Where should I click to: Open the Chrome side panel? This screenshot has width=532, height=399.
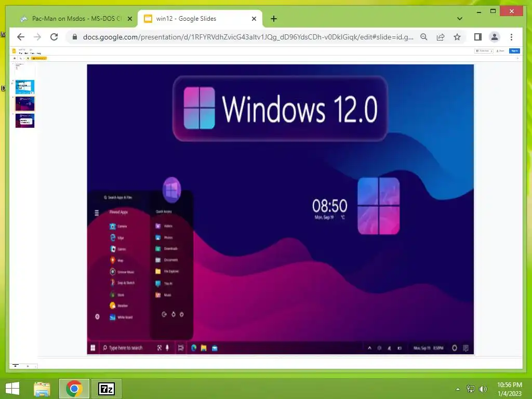(478, 37)
